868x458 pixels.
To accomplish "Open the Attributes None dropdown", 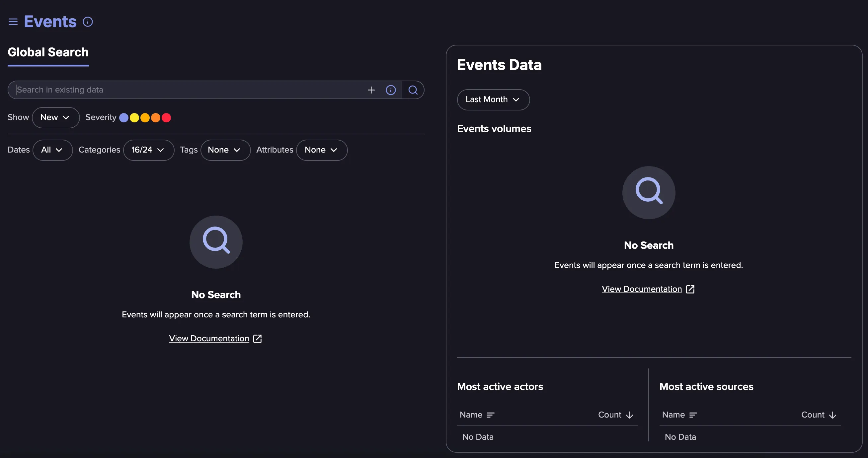I will (322, 150).
